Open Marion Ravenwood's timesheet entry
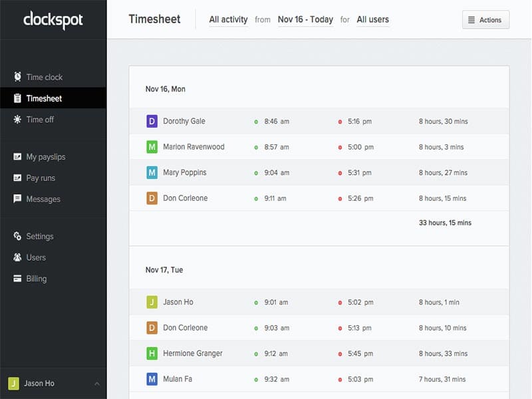The height and width of the screenshot is (399, 532). pos(194,147)
